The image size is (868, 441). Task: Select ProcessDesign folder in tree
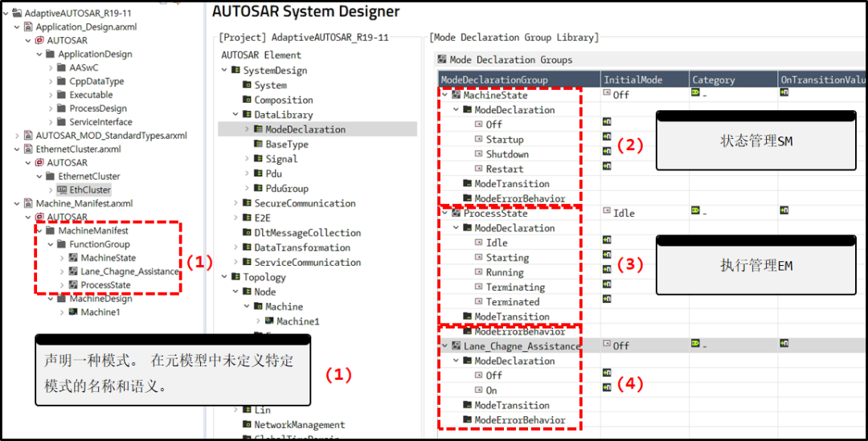[x=98, y=108]
